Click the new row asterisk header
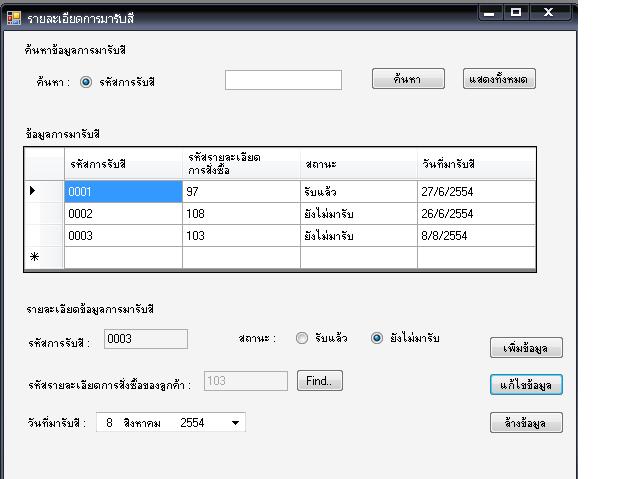The width and height of the screenshot is (640, 479). click(44, 257)
